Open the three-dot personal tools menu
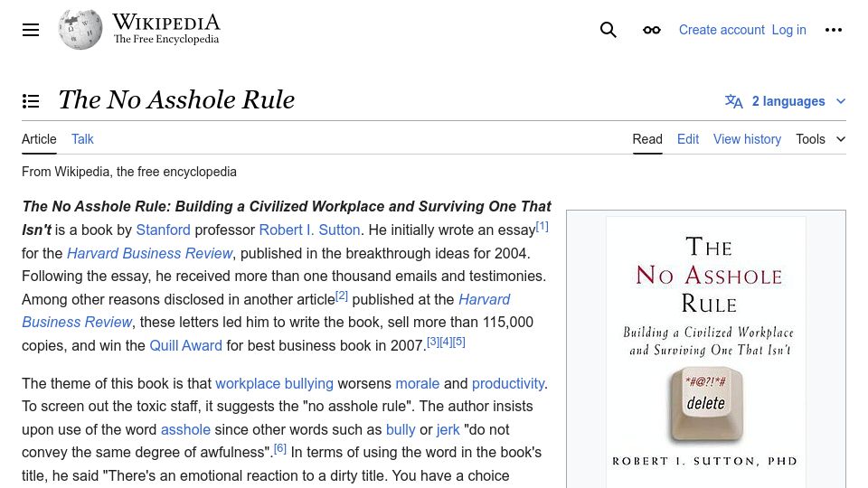The image size is (868, 488). tap(833, 30)
